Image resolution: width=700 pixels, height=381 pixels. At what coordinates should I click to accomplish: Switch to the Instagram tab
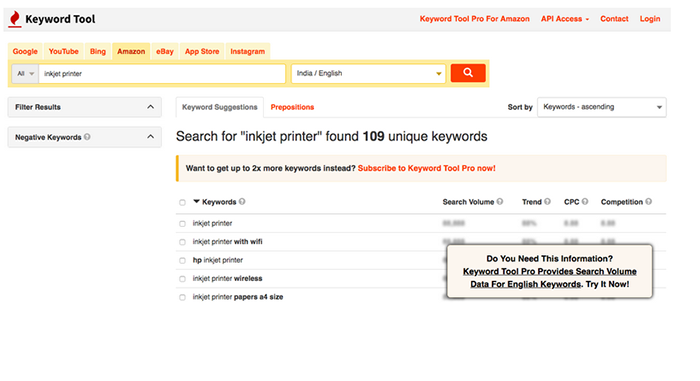247,51
